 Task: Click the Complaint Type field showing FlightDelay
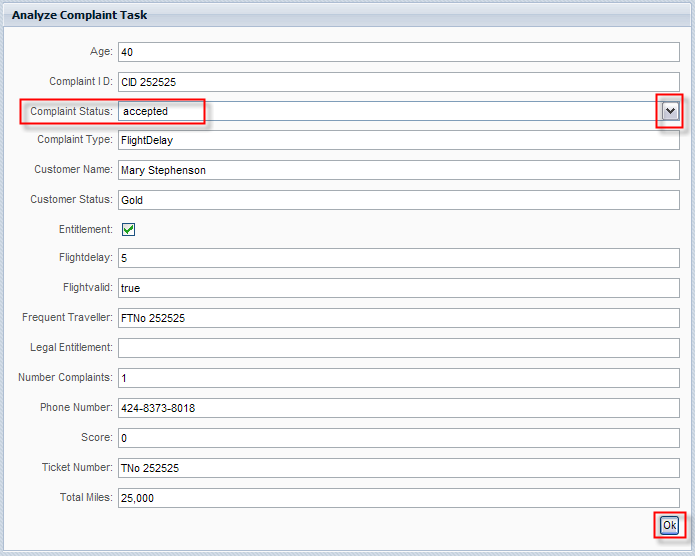pyautogui.click(x=398, y=140)
